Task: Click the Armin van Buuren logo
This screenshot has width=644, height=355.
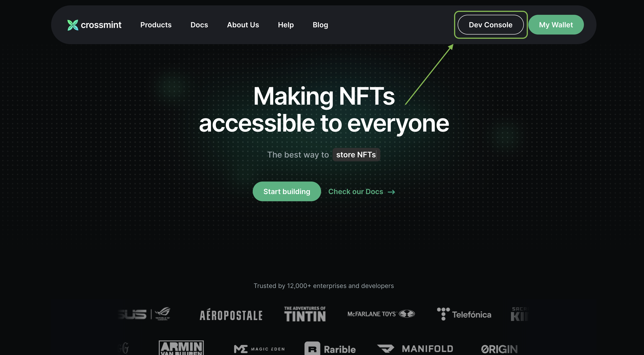Action: tap(181, 348)
